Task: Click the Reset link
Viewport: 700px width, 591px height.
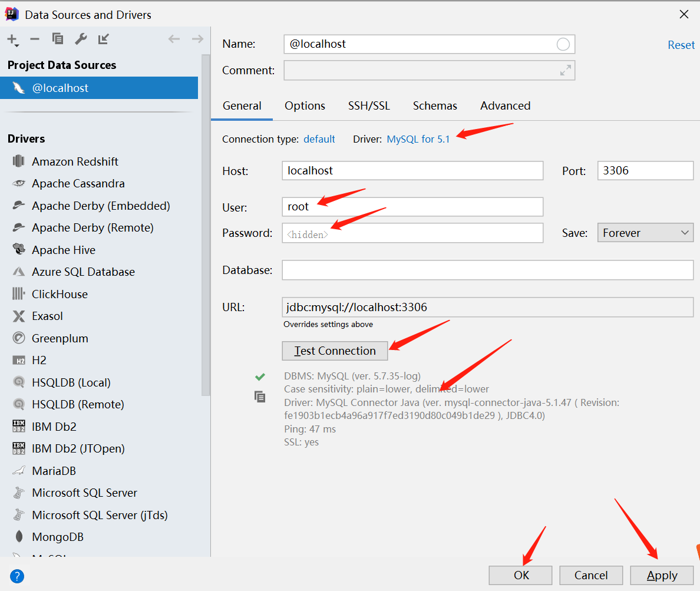Action: pos(681,45)
